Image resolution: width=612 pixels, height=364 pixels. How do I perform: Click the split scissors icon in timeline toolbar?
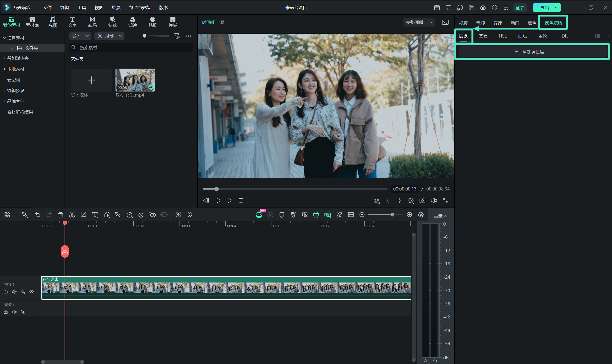72,215
